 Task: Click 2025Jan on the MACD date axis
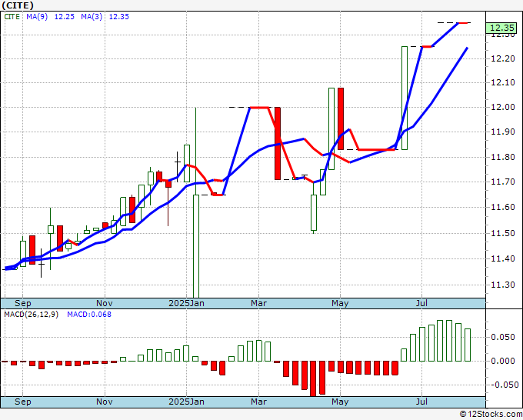tap(186, 402)
